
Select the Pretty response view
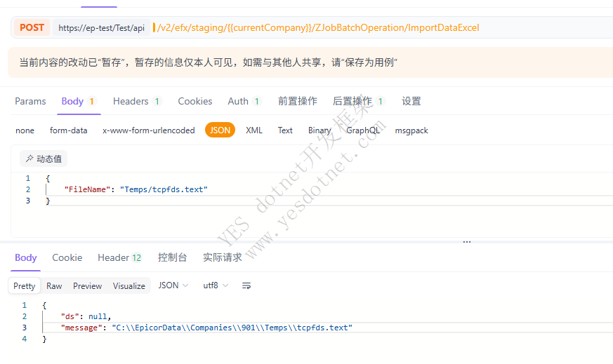25,286
